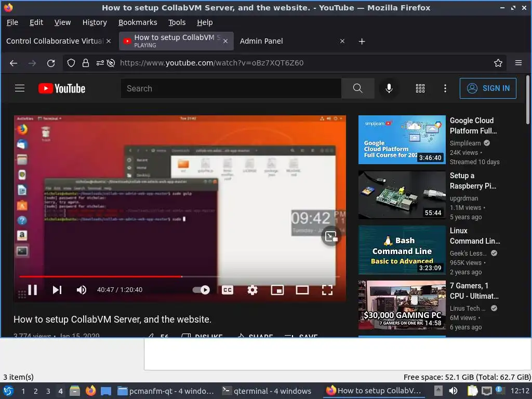Focus the YouTube search field
This screenshot has height=399, width=532.
231,88
